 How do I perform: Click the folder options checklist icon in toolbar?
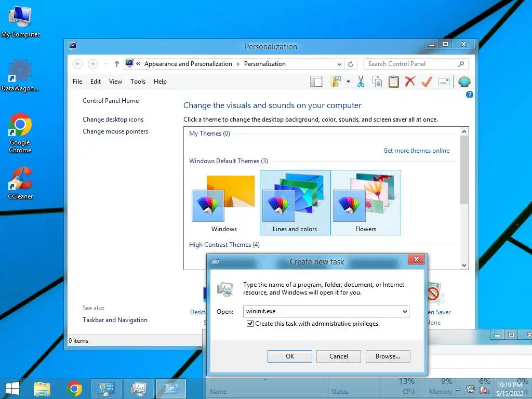(x=336, y=82)
